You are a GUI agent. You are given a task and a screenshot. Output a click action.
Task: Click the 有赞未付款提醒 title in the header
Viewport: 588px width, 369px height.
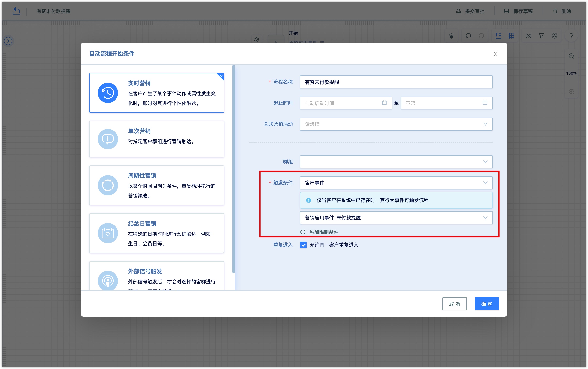pos(54,11)
